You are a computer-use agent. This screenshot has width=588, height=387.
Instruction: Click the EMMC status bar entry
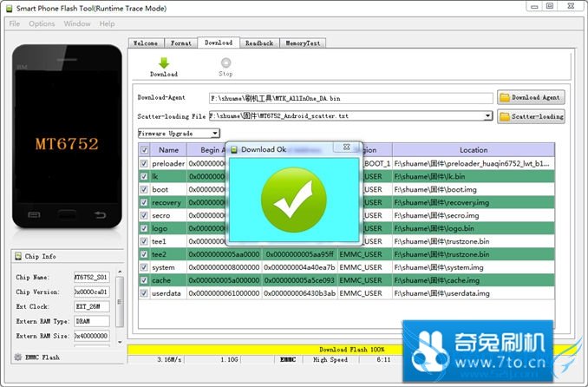(x=288, y=359)
